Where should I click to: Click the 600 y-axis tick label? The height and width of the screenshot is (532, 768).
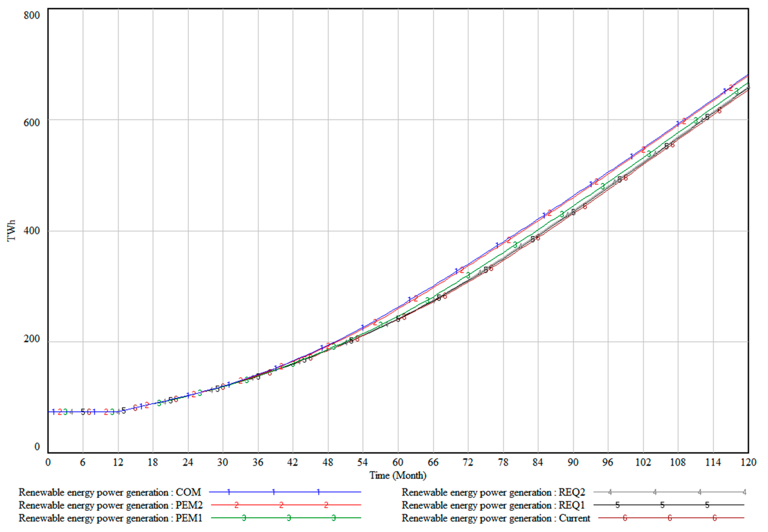pyautogui.click(x=32, y=123)
